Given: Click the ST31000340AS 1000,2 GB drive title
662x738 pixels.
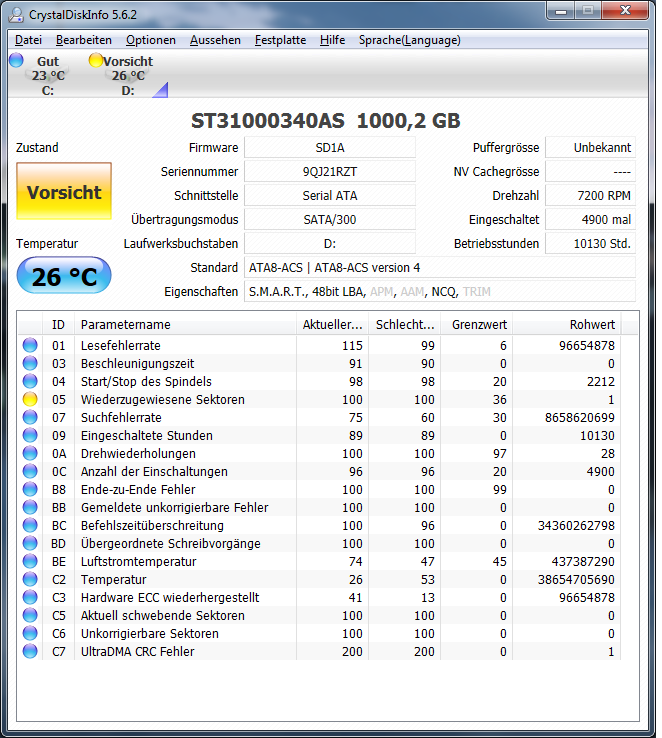Looking at the screenshot, I should point(326,120).
